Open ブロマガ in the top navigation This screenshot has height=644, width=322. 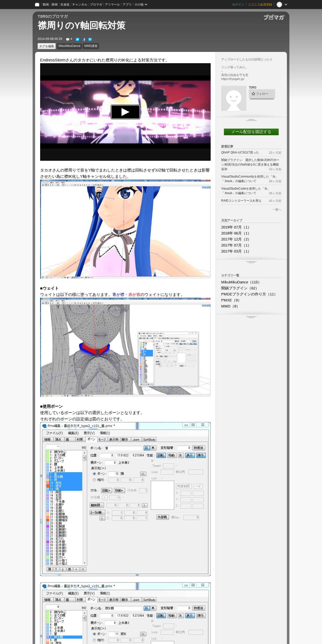(96, 5)
